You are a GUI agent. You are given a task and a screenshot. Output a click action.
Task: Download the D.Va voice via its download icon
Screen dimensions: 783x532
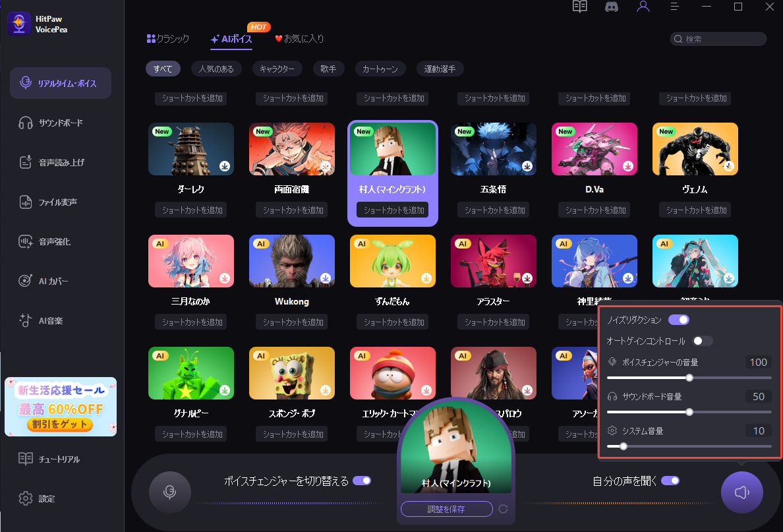tap(628, 166)
